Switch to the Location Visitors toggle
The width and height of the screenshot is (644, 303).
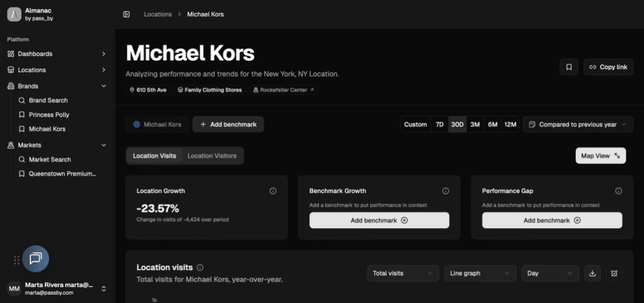(212, 156)
